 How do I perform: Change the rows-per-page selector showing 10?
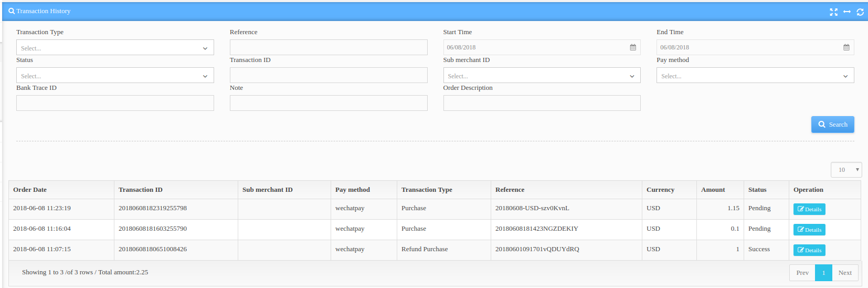coord(846,170)
